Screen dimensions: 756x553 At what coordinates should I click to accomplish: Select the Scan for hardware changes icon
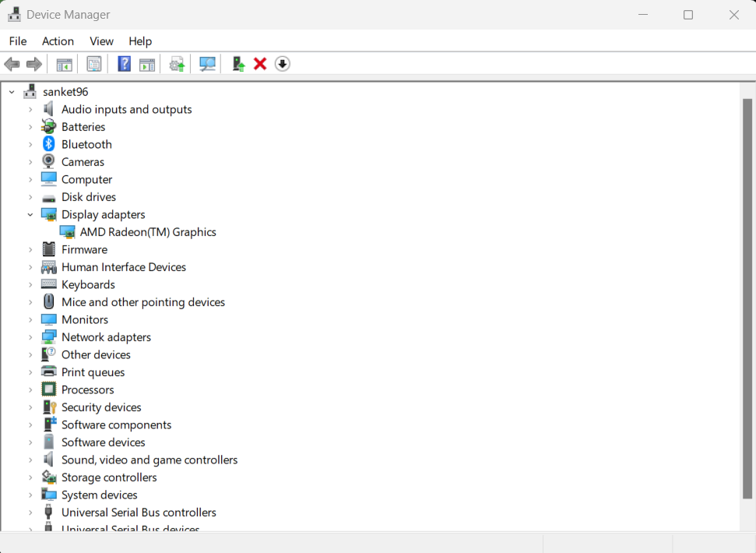tap(207, 63)
